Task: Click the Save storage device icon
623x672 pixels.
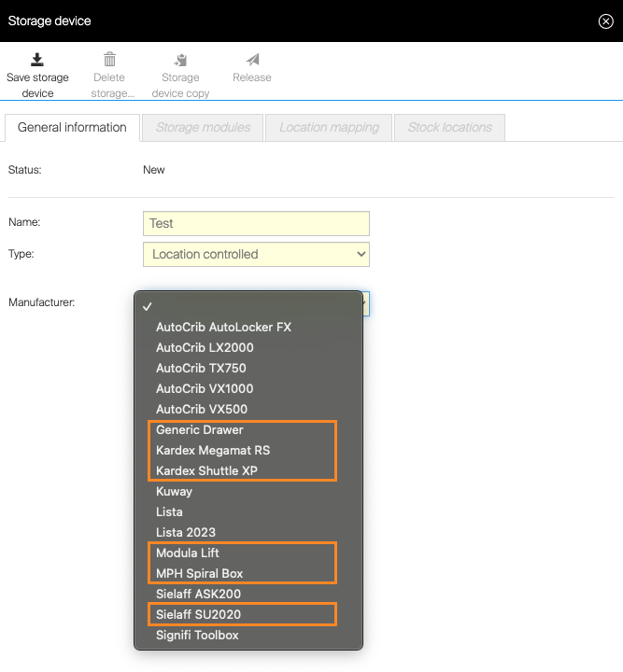Action: 37,60
